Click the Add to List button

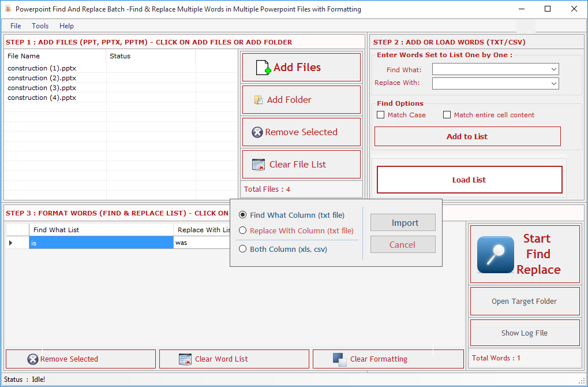tap(467, 137)
